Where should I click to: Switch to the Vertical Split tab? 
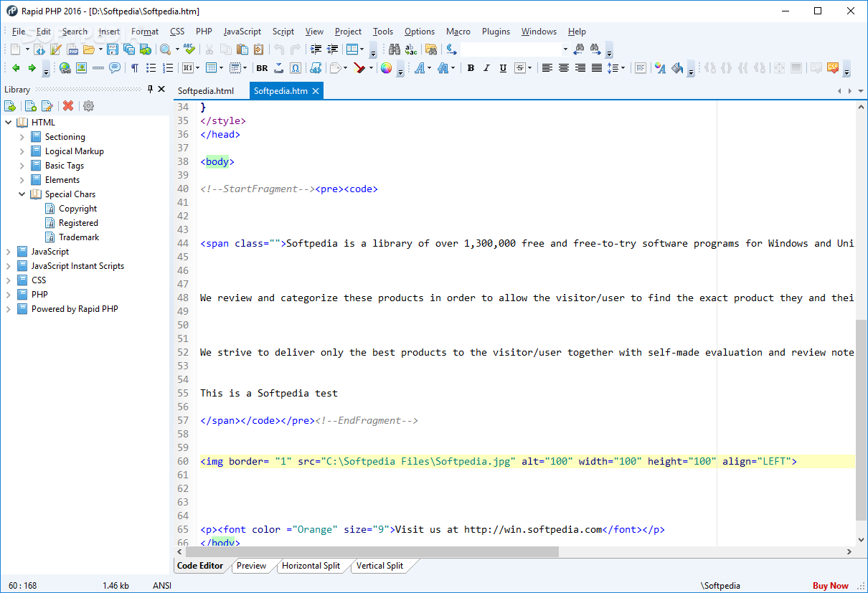[x=379, y=566]
